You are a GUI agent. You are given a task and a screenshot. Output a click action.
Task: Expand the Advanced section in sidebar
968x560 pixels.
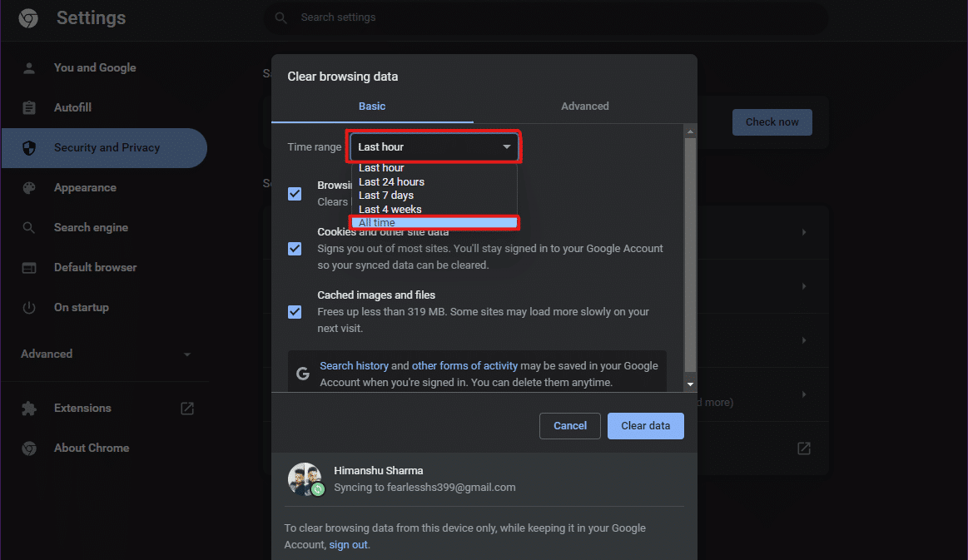click(x=105, y=354)
